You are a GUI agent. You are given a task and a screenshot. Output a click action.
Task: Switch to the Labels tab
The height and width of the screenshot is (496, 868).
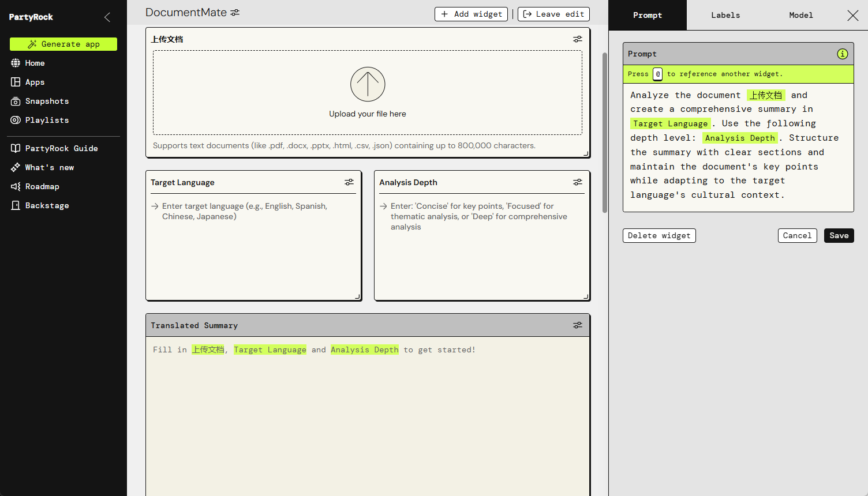click(x=725, y=16)
